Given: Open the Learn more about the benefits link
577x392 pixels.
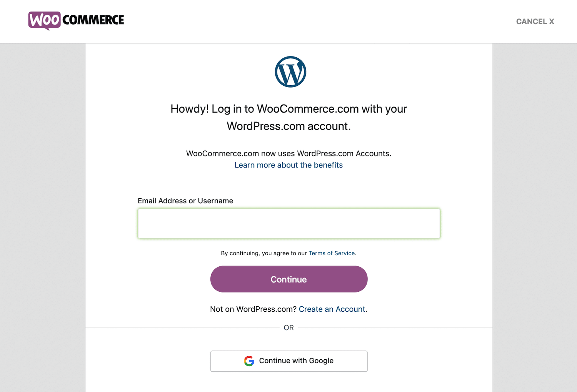Looking at the screenshot, I should (288, 165).
